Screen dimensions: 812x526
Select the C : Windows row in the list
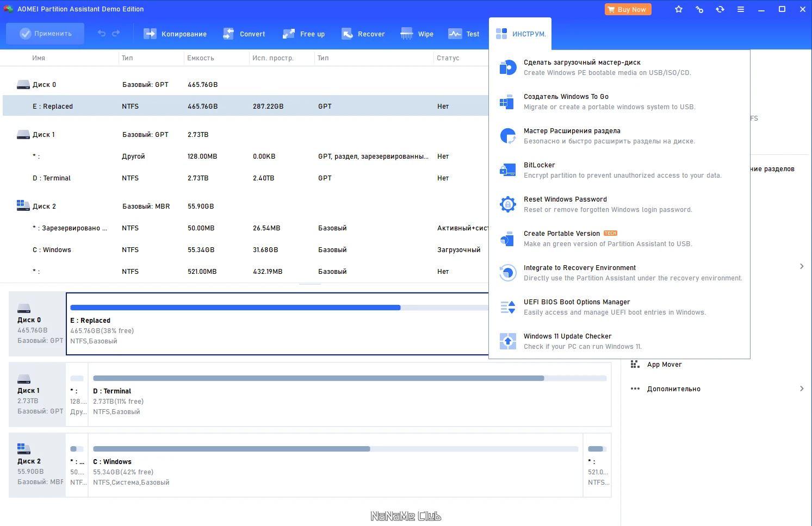245,250
